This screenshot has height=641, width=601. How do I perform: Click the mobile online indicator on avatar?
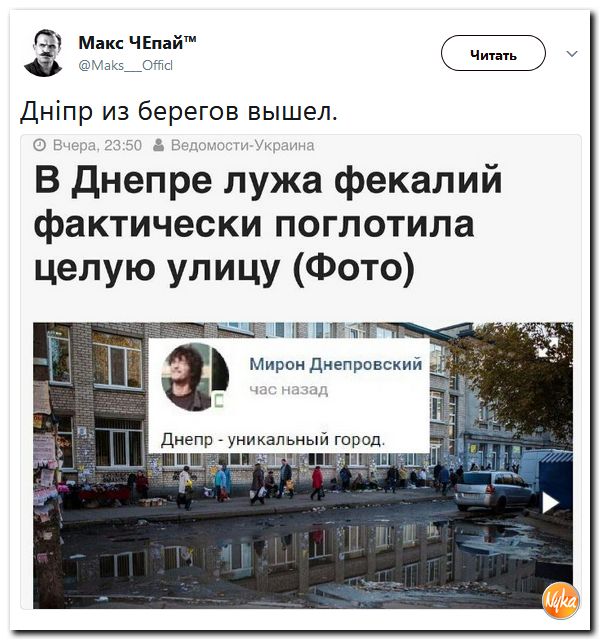[219, 400]
